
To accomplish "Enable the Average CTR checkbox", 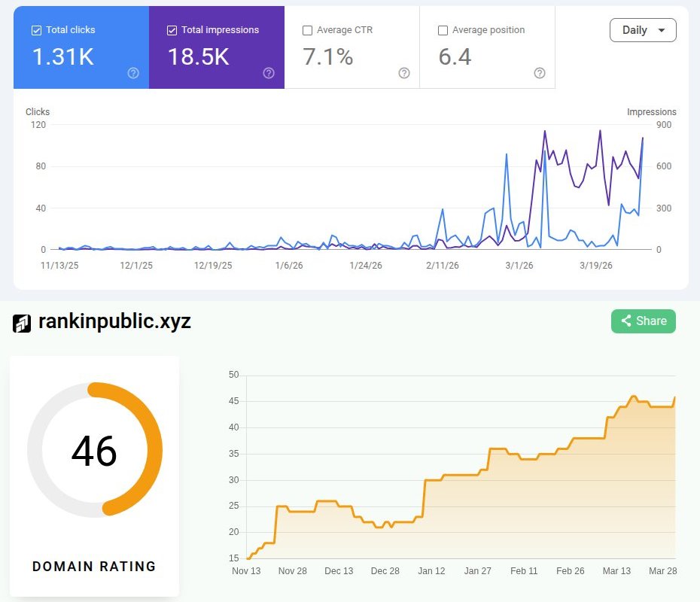I will 307,30.
